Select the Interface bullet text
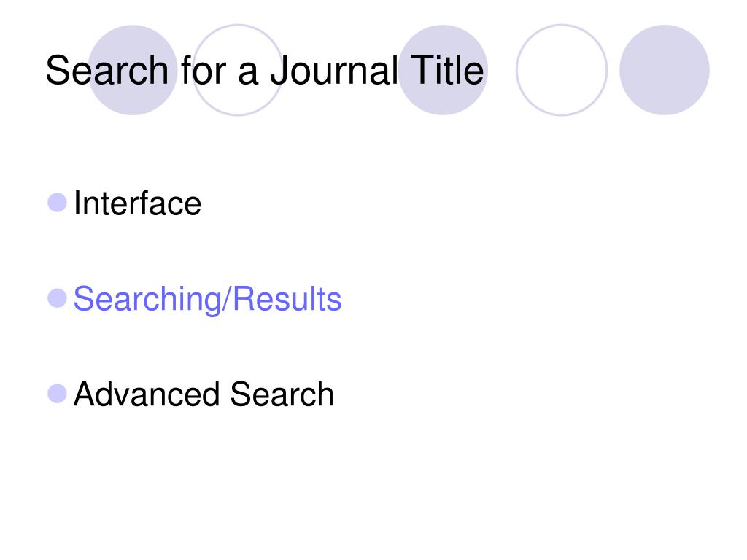 pyautogui.click(x=138, y=203)
